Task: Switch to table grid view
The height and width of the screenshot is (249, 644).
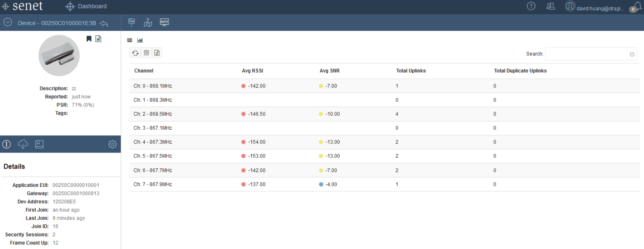Action: pos(130,40)
